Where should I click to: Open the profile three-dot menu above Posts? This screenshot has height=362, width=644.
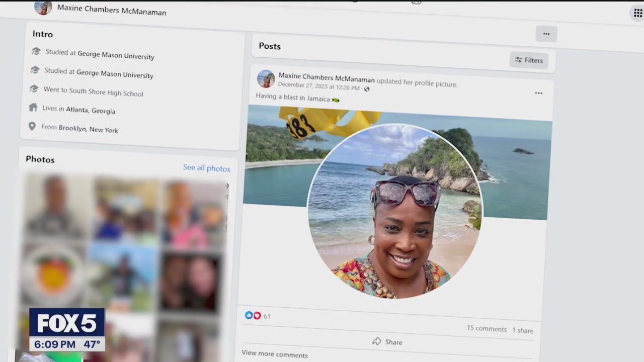[546, 34]
